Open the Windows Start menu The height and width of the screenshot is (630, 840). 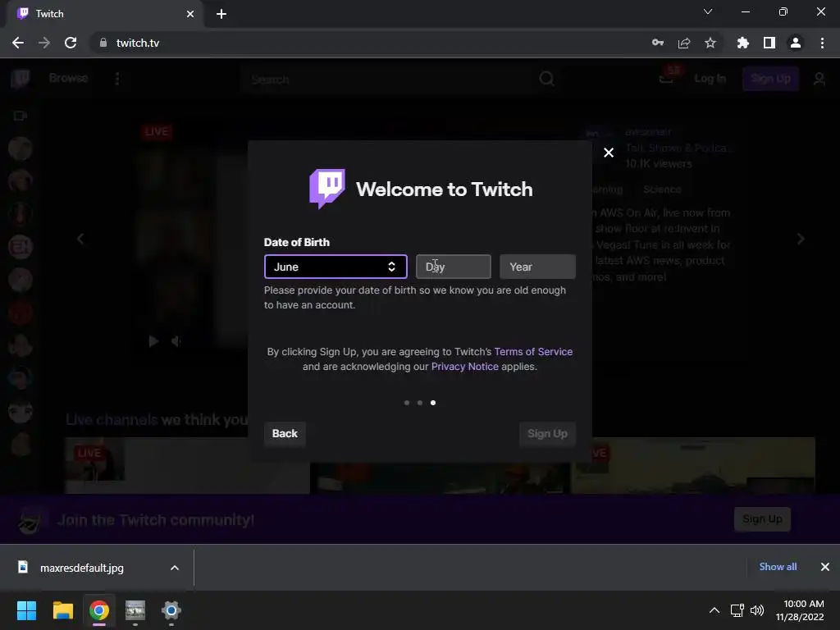[26, 610]
